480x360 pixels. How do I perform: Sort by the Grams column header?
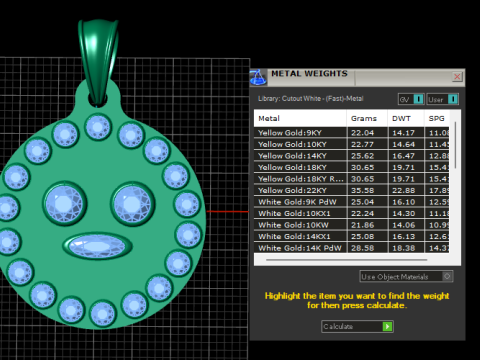tap(367, 118)
